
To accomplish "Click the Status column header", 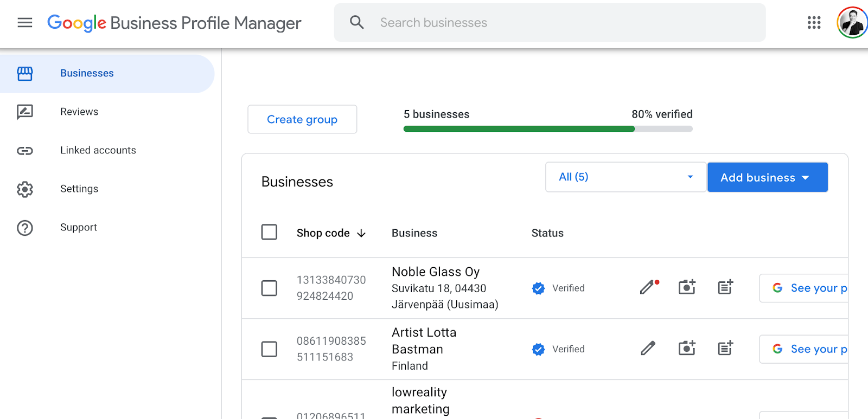I will [x=547, y=233].
